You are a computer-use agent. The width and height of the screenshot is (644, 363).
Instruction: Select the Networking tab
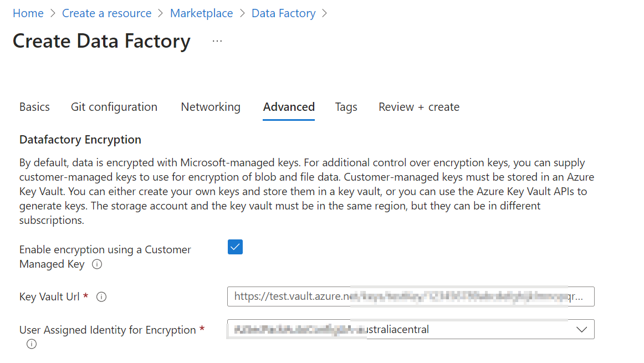point(211,106)
